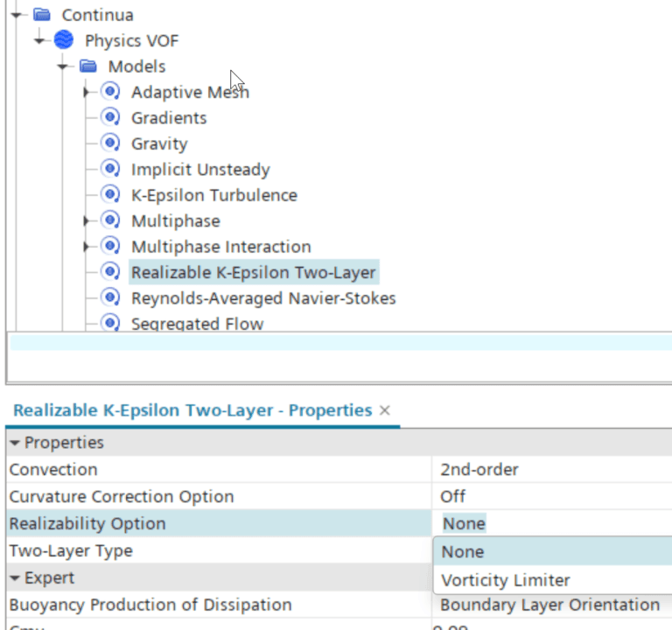The height and width of the screenshot is (630, 672).
Task: Choose Vorticity Limiter in the dropdown list
Action: pos(552,580)
